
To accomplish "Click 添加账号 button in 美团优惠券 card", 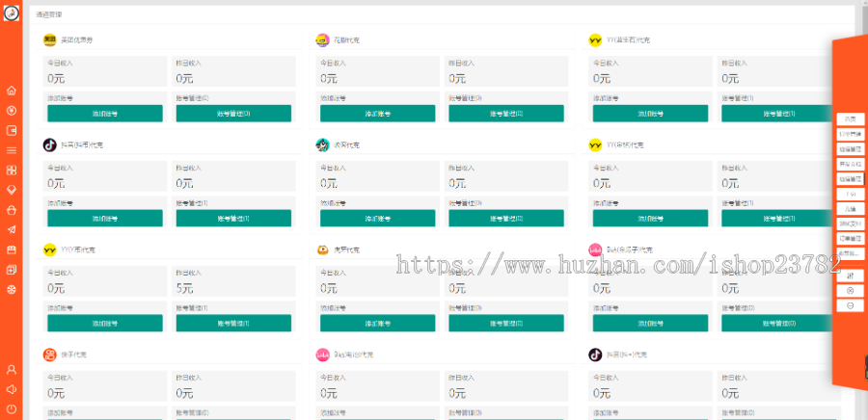I will tap(105, 114).
